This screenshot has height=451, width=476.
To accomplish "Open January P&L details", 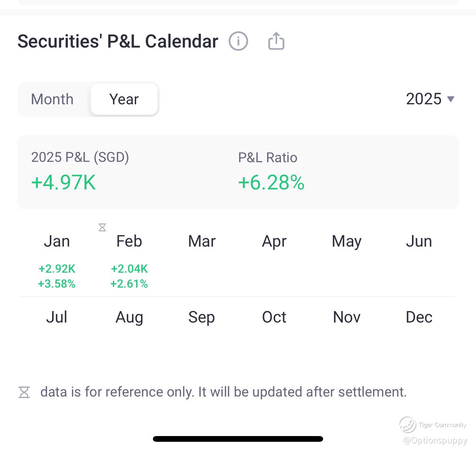I will pyautogui.click(x=57, y=261).
